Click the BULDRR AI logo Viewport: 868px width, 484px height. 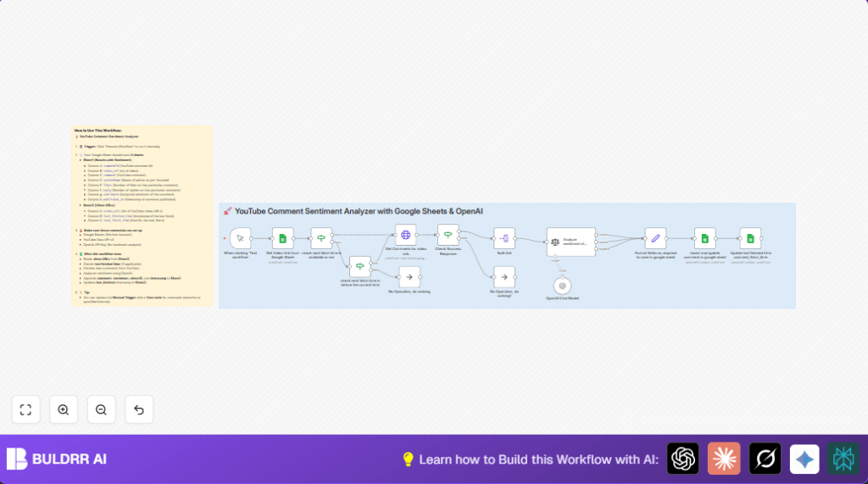[x=57, y=459]
